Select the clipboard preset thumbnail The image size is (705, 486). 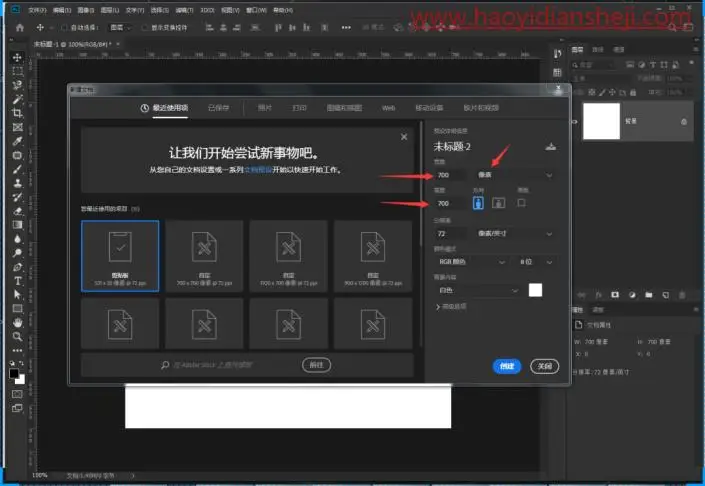coord(120,256)
